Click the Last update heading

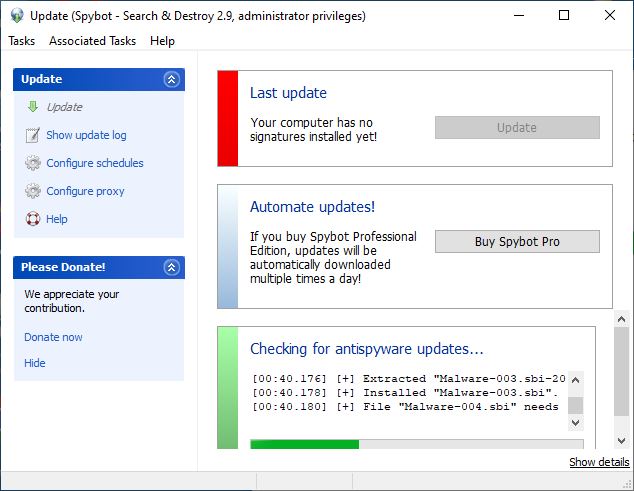pyautogui.click(x=288, y=93)
